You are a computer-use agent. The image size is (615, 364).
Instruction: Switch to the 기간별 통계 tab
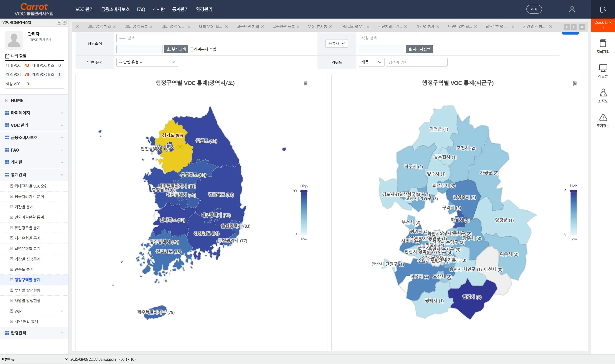pyautogui.click(x=425, y=27)
